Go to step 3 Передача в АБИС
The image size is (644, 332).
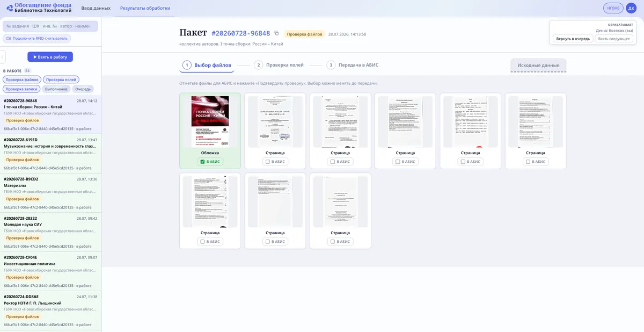tap(353, 65)
